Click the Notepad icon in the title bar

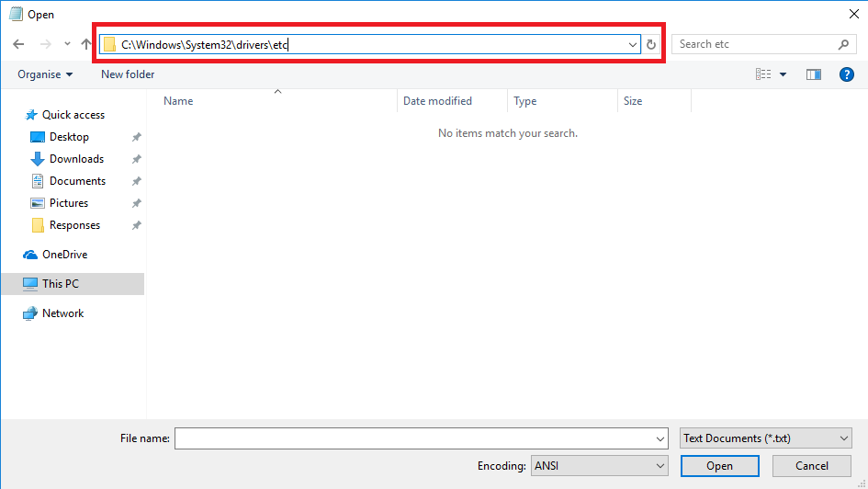(x=16, y=14)
